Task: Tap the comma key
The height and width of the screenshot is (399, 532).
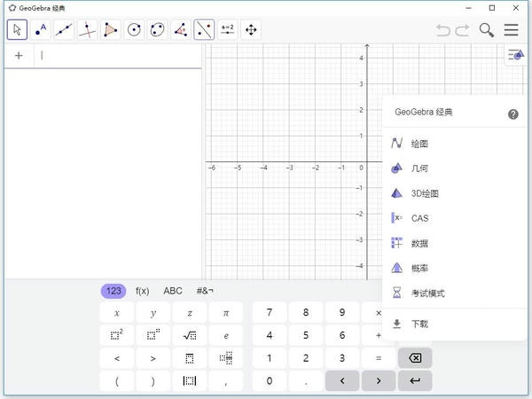Action: (226, 381)
